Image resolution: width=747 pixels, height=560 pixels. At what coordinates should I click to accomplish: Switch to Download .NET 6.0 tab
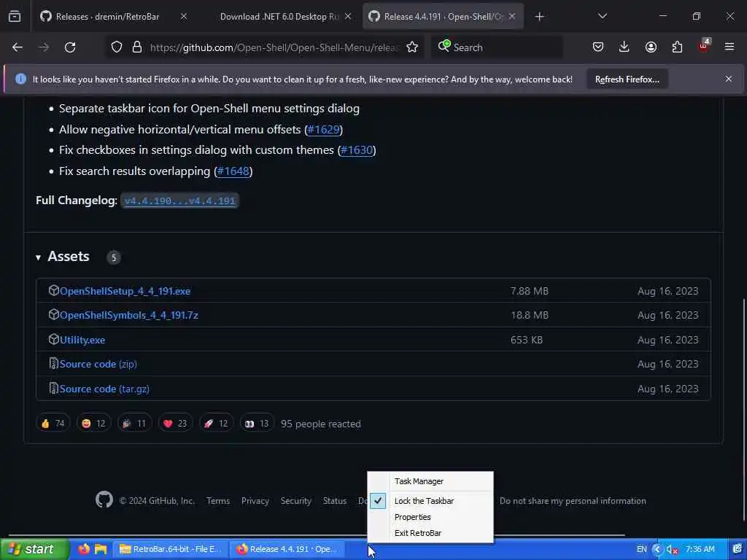278,17
